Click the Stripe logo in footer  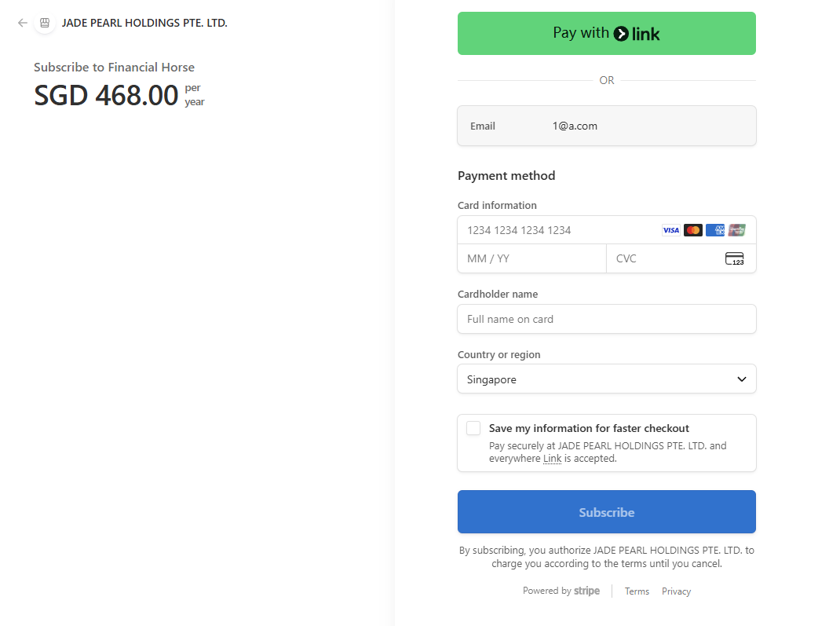click(586, 591)
